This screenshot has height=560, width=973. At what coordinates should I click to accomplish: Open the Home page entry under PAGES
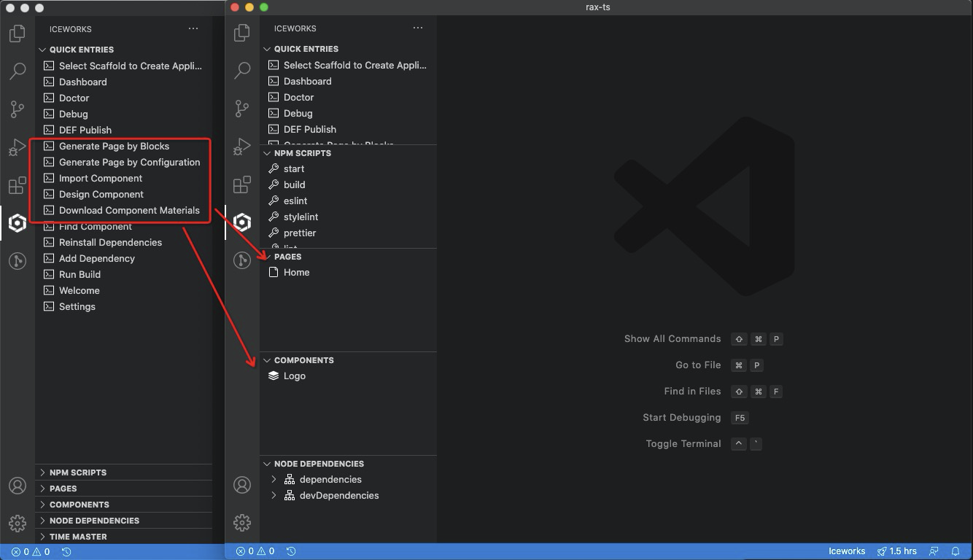[x=295, y=272]
